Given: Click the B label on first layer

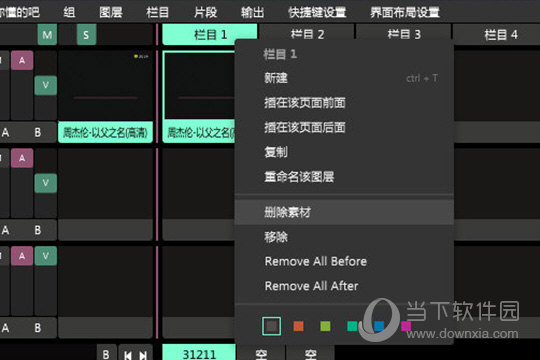Looking at the screenshot, I should (38, 132).
